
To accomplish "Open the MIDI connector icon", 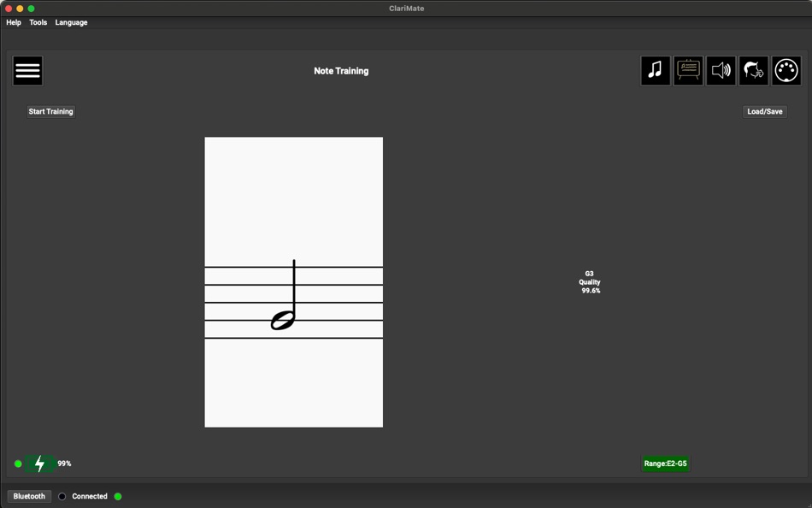I will tap(786, 70).
